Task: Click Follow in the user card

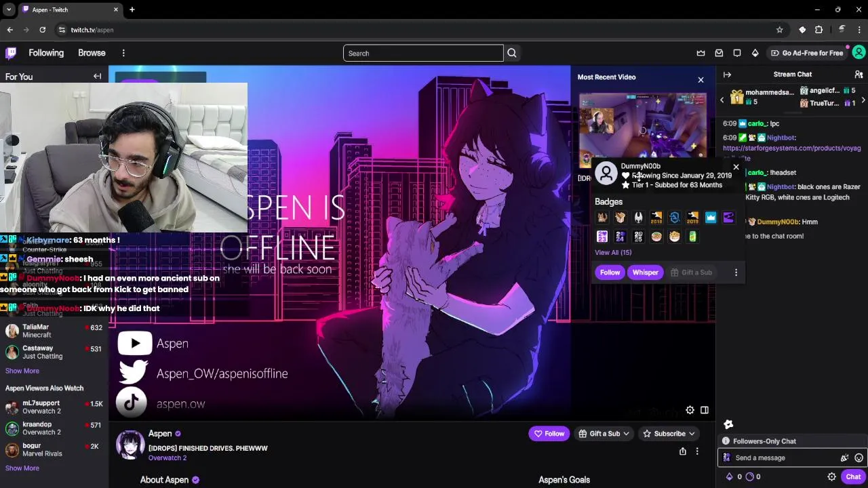Action: [x=610, y=272]
